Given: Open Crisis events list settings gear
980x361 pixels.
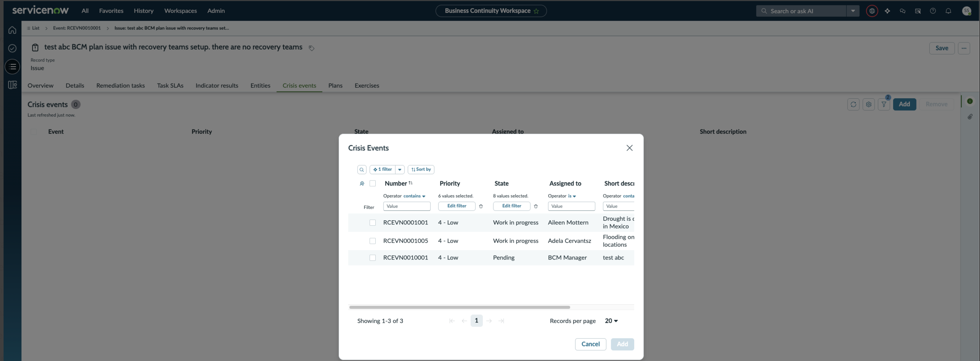Looking at the screenshot, I should 869,104.
